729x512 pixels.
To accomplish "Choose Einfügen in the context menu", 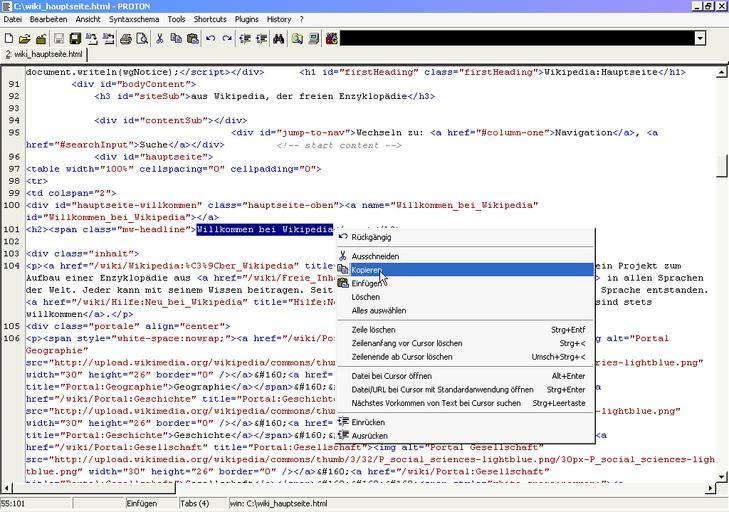I will tap(466, 283).
